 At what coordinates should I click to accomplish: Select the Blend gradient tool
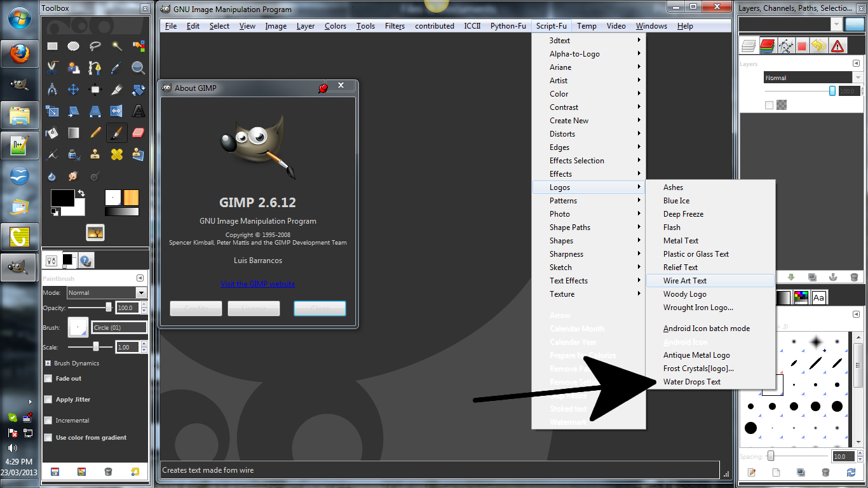[x=74, y=133]
